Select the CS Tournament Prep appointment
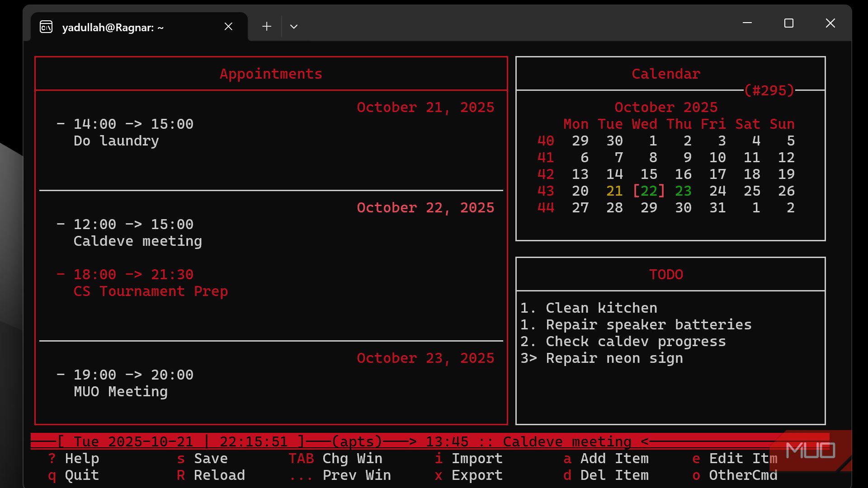The width and height of the screenshot is (868, 488). pyautogui.click(x=151, y=291)
